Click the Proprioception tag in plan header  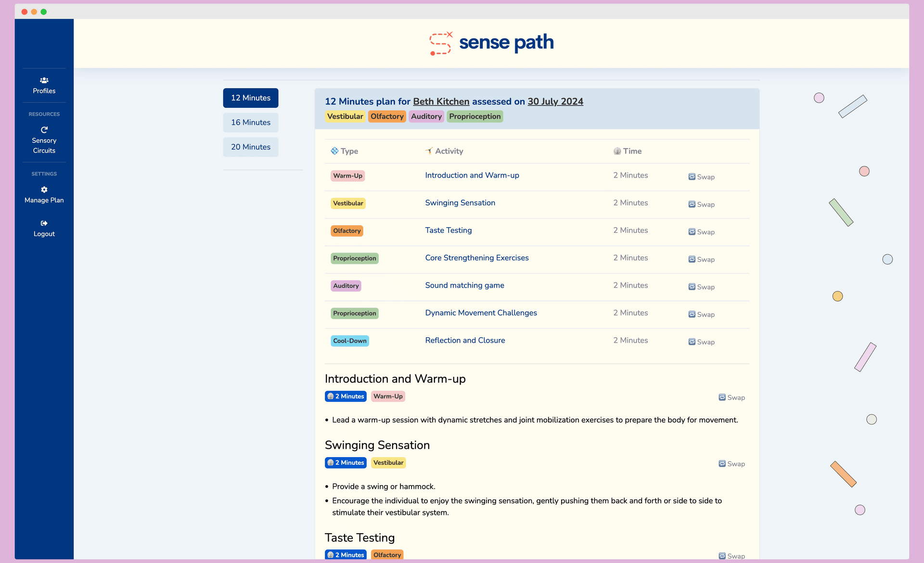click(x=475, y=116)
